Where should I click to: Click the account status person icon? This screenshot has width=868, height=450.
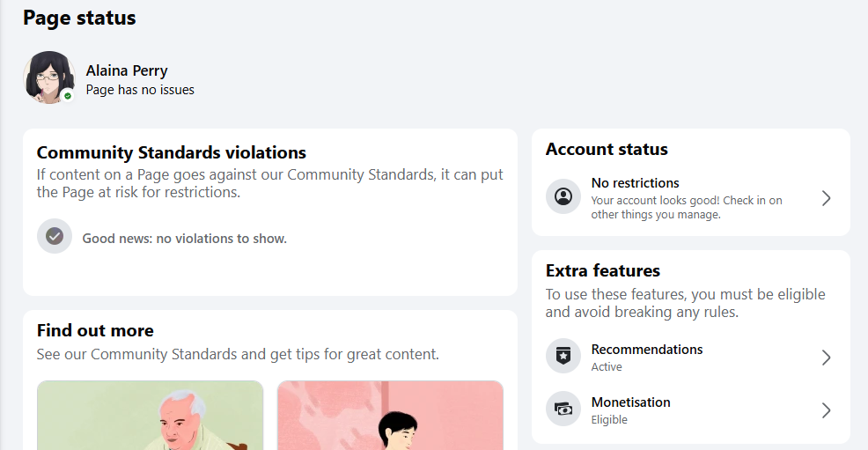click(x=563, y=196)
